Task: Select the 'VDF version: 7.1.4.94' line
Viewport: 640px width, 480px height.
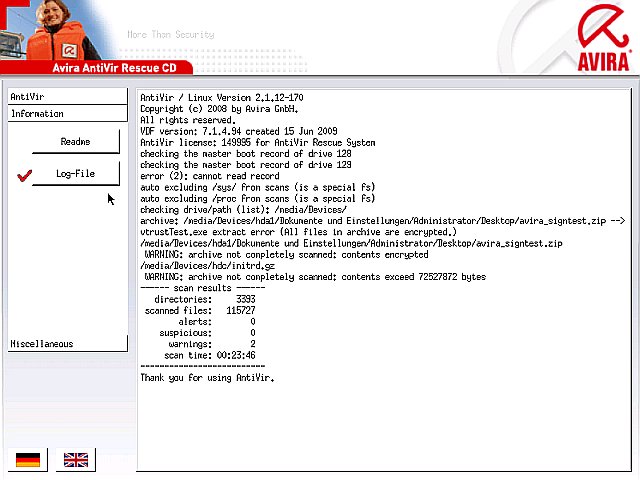Action: click(239, 131)
